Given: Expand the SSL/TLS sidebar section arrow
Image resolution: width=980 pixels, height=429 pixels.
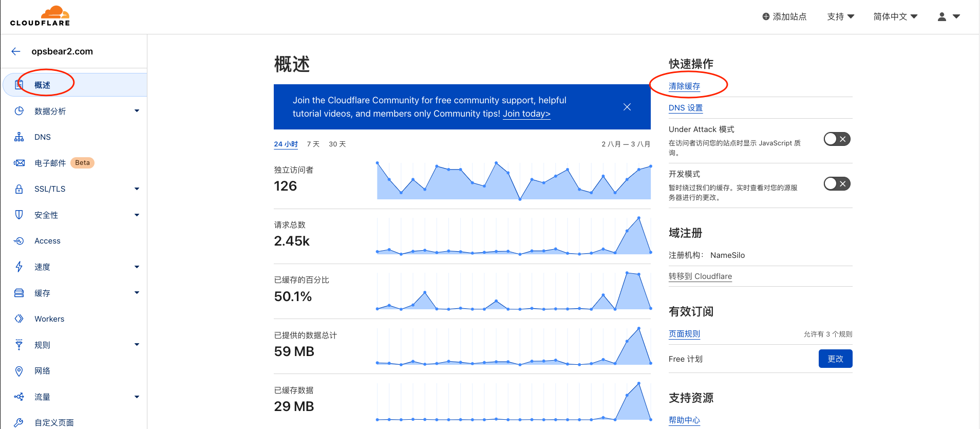Looking at the screenshot, I should (137, 189).
